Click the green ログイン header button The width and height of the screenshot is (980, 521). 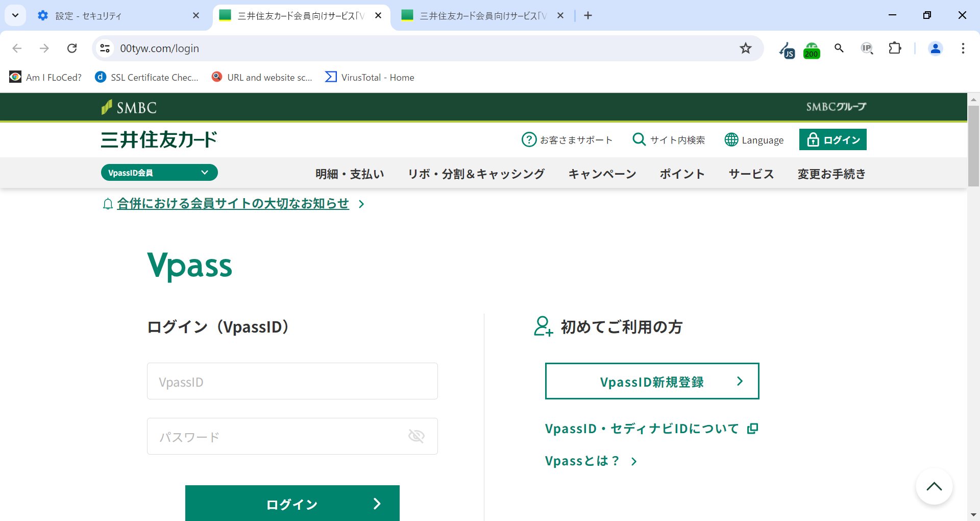(x=832, y=139)
